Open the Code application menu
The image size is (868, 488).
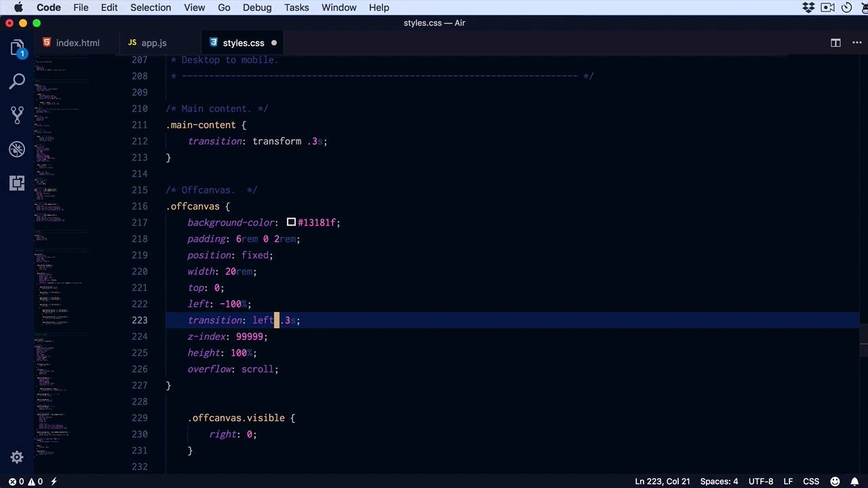[49, 7]
